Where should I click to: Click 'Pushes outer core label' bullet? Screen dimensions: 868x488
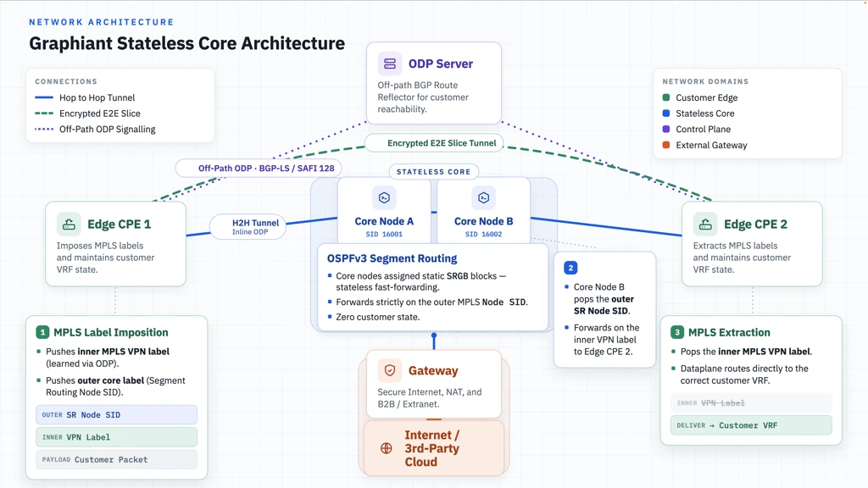(115, 386)
